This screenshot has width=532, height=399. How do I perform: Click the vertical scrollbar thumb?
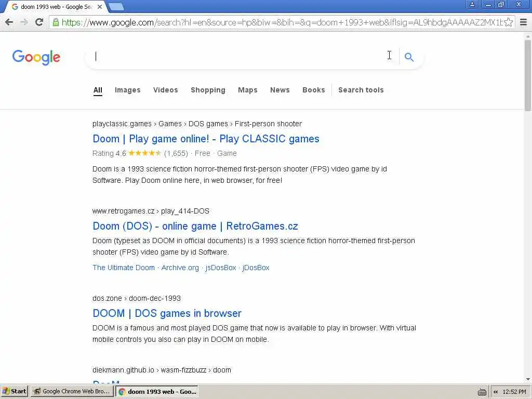point(528,75)
